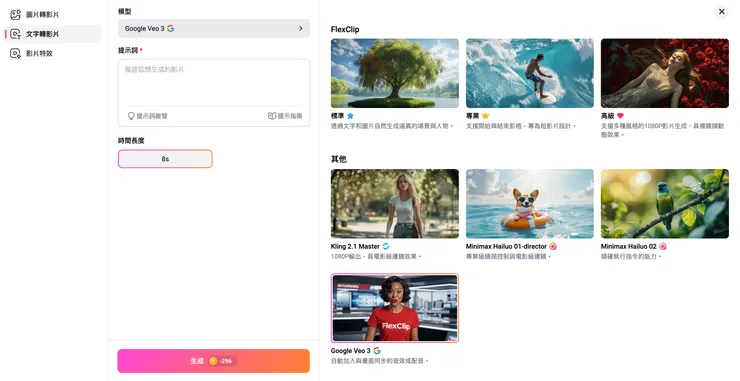Click the coin icon on the generate button
The height and width of the screenshot is (381, 740).
[213, 361]
